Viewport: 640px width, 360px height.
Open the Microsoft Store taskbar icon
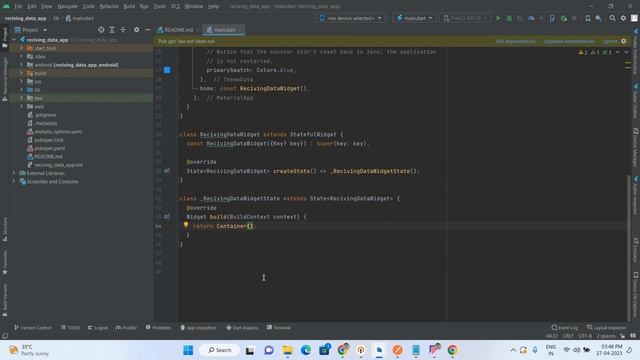coord(324,350)
